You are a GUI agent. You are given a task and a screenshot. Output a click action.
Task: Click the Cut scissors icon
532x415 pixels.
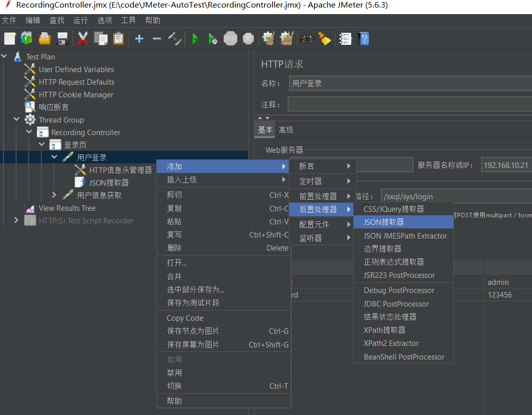tap(83, 38)
